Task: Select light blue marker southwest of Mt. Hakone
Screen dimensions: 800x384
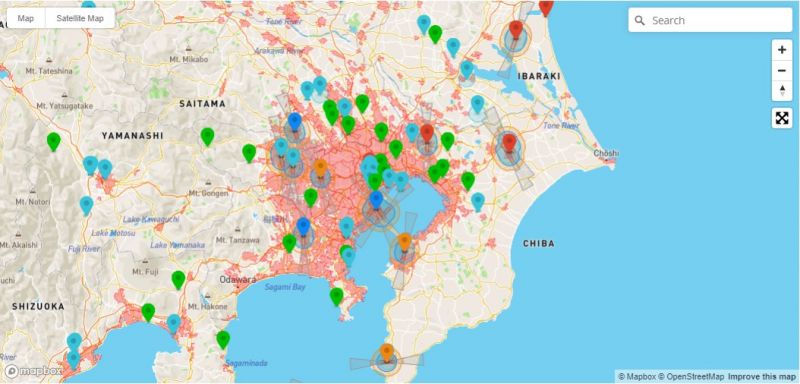Action: point(173,323)
